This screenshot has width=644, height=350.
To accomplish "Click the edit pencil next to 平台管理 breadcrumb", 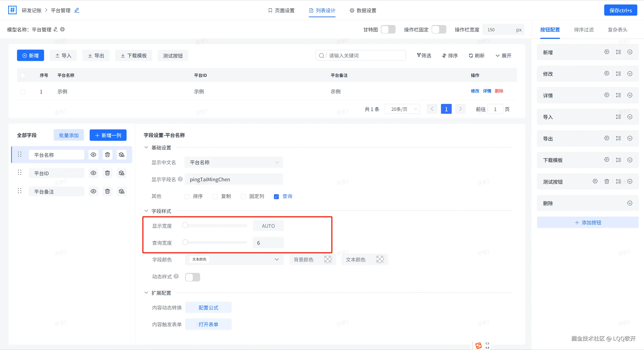I will point(77,10).
